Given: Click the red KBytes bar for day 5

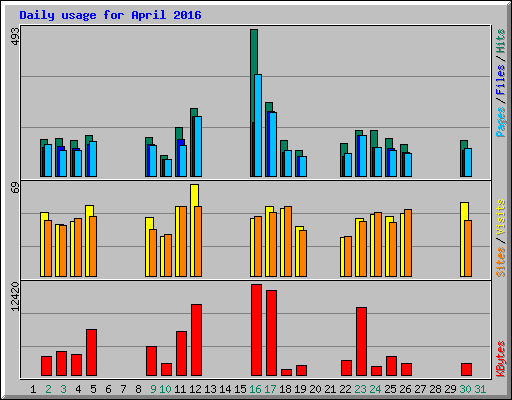Looking at the screenshot, I should 91,353.
